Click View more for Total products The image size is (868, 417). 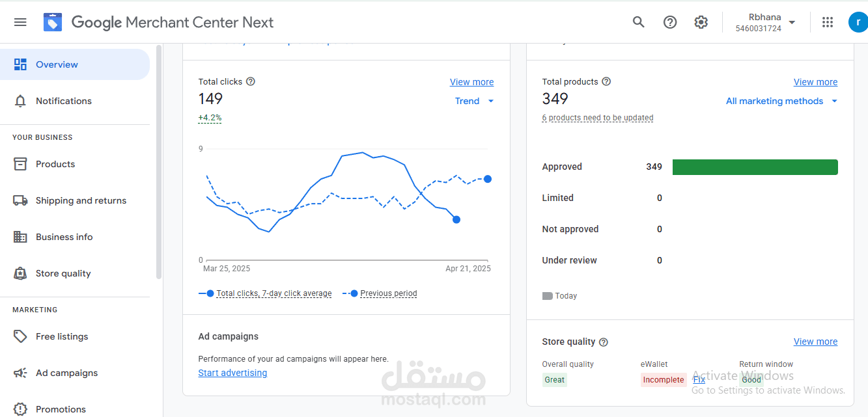[x=815, y=82]
